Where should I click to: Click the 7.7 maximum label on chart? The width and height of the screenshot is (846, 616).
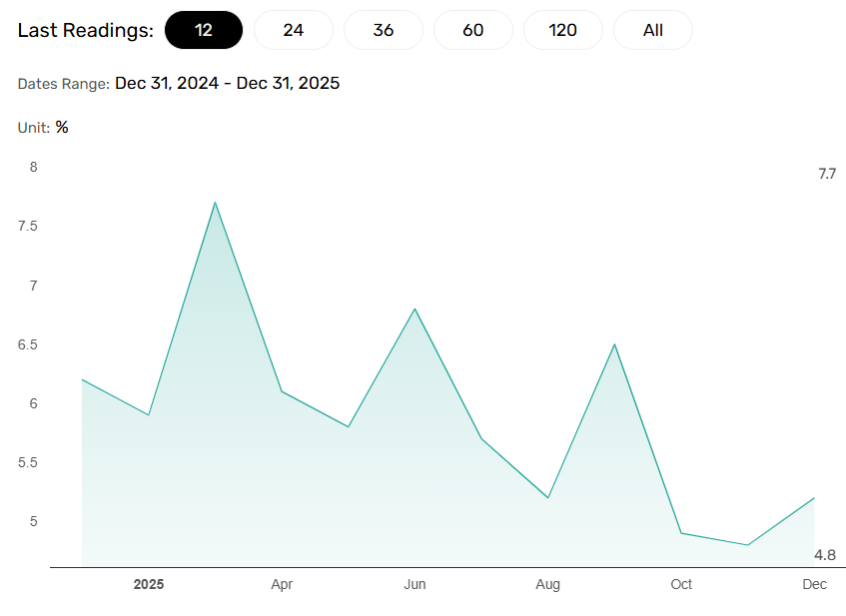pos(827,174)
